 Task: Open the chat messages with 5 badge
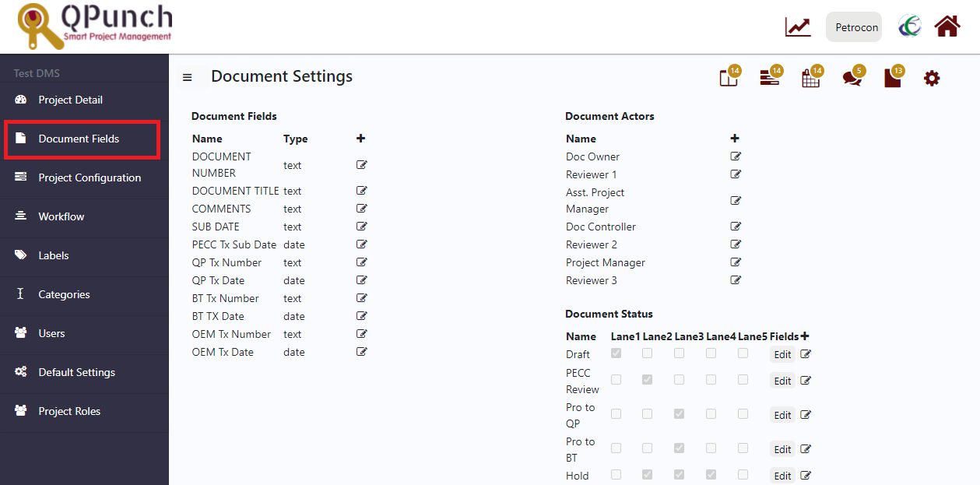[852, 78]
